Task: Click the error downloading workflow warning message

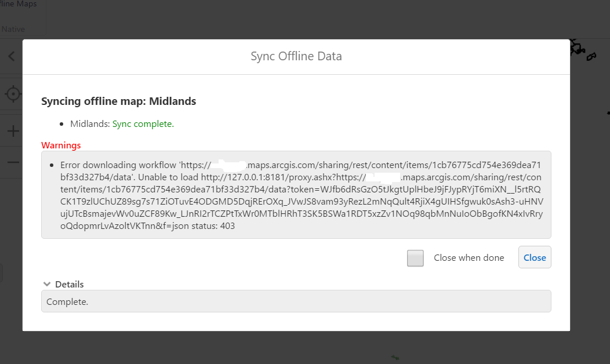Action: [x=301, y=195]
